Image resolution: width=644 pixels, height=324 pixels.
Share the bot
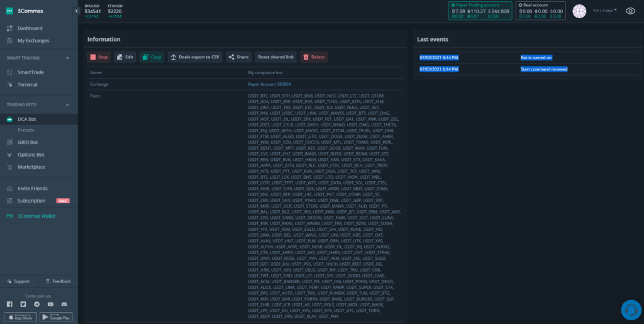point(238,57)
